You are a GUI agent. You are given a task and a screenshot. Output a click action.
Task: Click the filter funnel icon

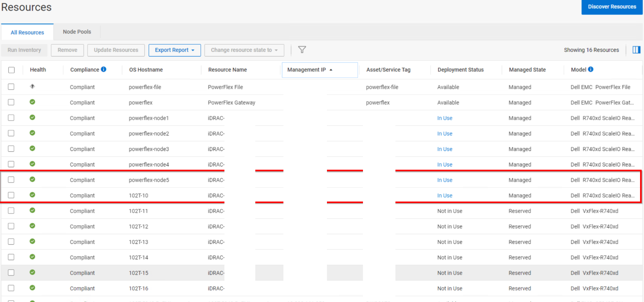302,50
